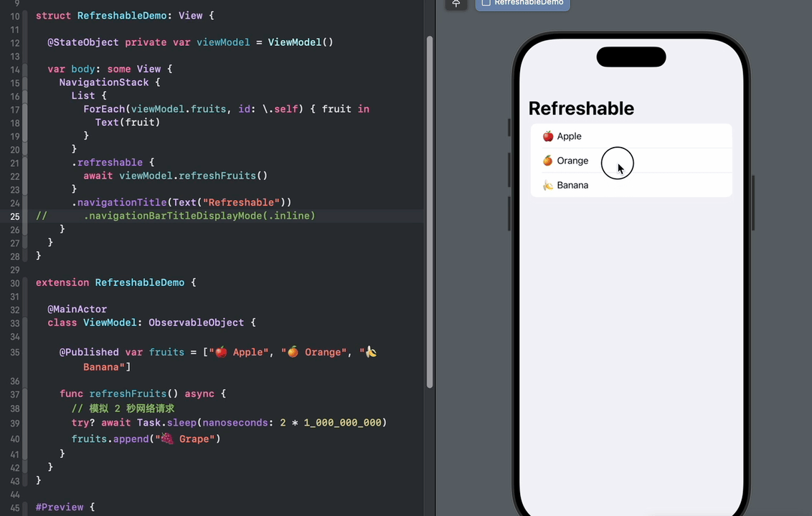This screenshot has height=516, width=812.
Task: Click the orange emoji in the Orange row
Action: [x=547, y=161]
